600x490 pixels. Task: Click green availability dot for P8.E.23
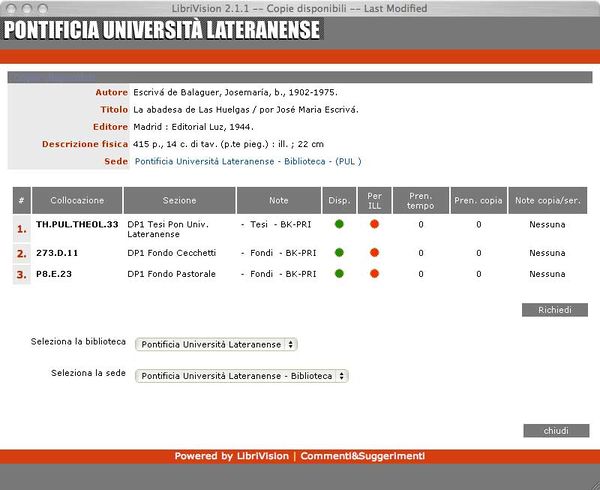click(x=339, y=273)
